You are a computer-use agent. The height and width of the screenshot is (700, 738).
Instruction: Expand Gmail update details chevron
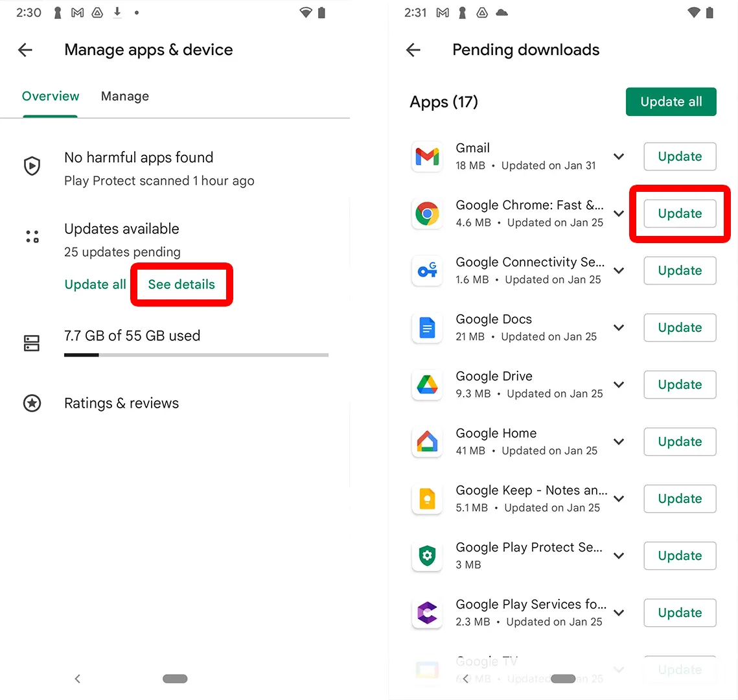click(619, 156)
